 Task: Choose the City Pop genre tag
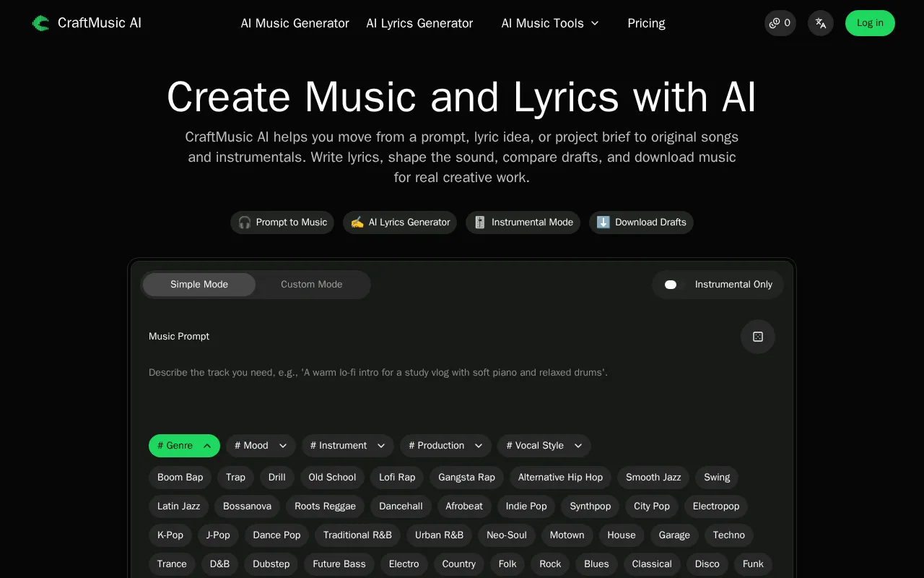point(652,506)
